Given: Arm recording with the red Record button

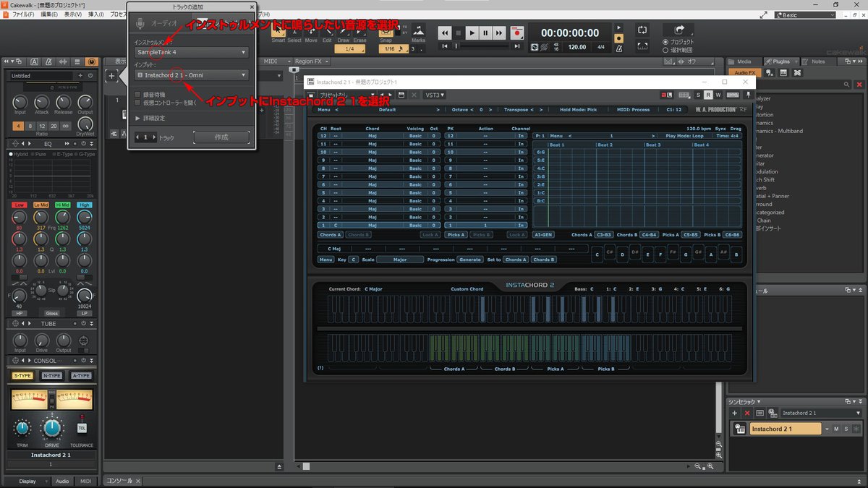Looking at the screenshot, I should tap(516, 33).
